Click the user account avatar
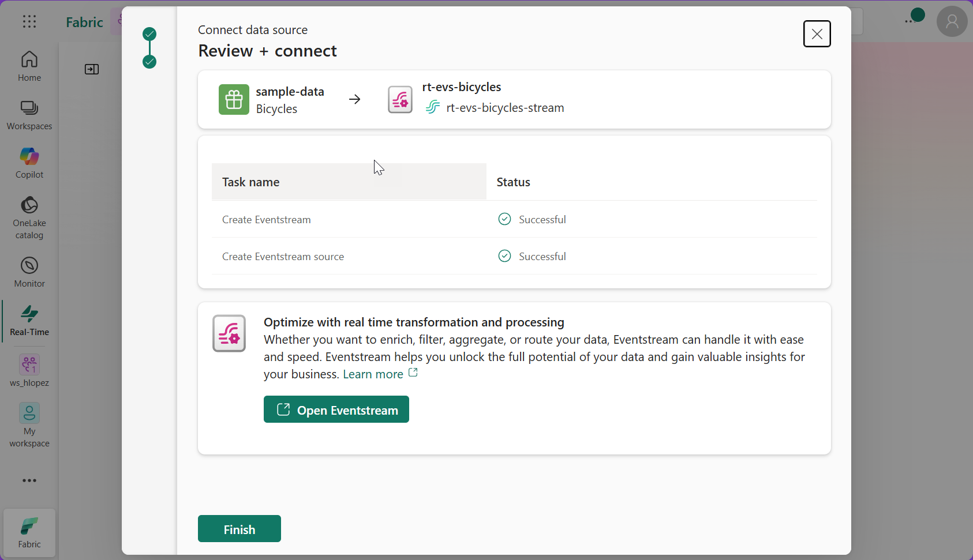 pyautogui.click(x=952, y=22)
